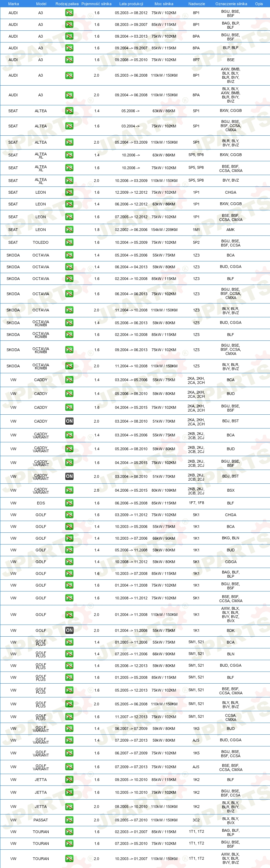Select the 1.8 engine capacity cell
The image size is (270, 868).
(x=97, y=230)
